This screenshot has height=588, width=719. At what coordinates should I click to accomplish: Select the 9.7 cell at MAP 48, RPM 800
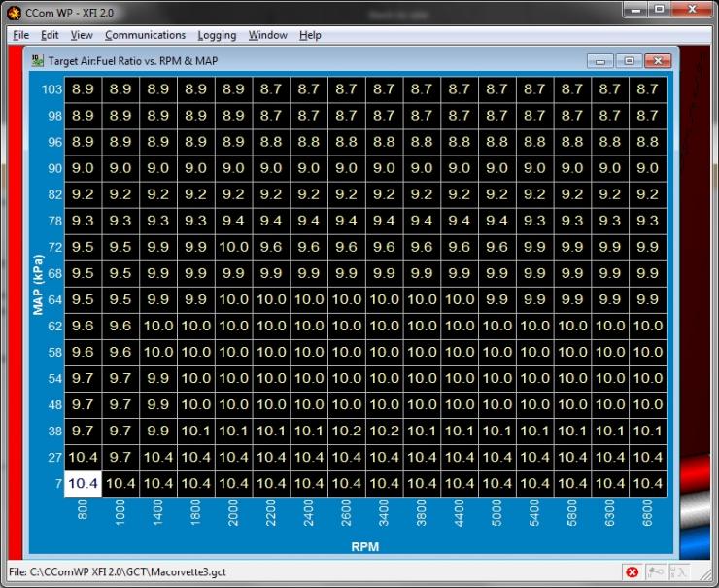[83, 404]
